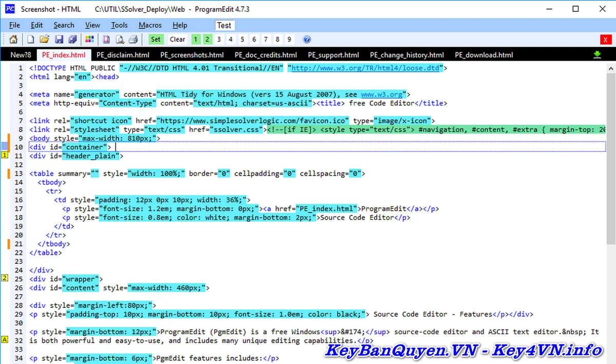Switch to the PE_support.html tab
Screen dimensions: 616x364
pyautogui.click(x=333, y=55)
